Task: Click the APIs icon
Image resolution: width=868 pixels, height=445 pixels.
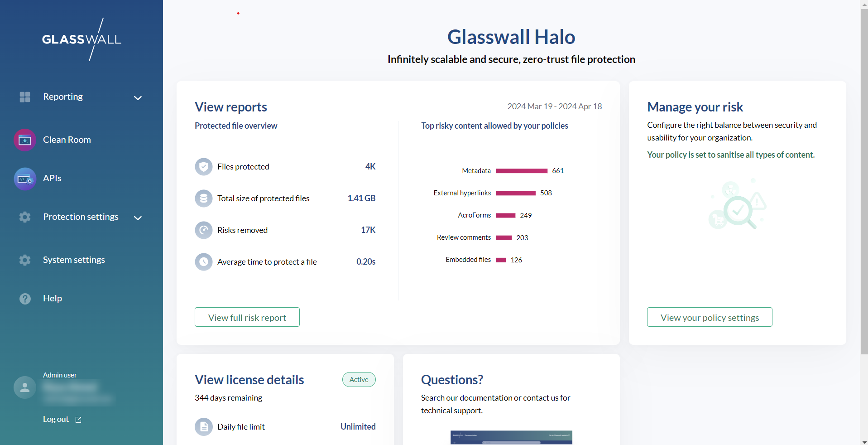Action: point(25,179)
